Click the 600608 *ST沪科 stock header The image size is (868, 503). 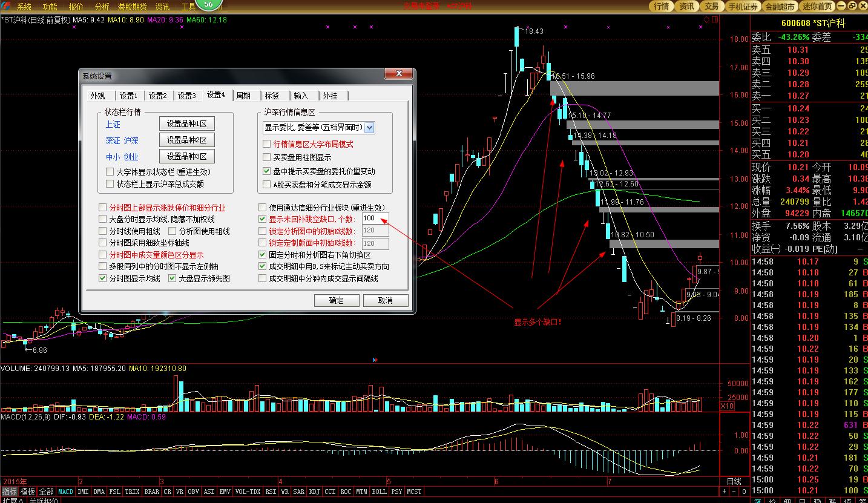[813, 22]
